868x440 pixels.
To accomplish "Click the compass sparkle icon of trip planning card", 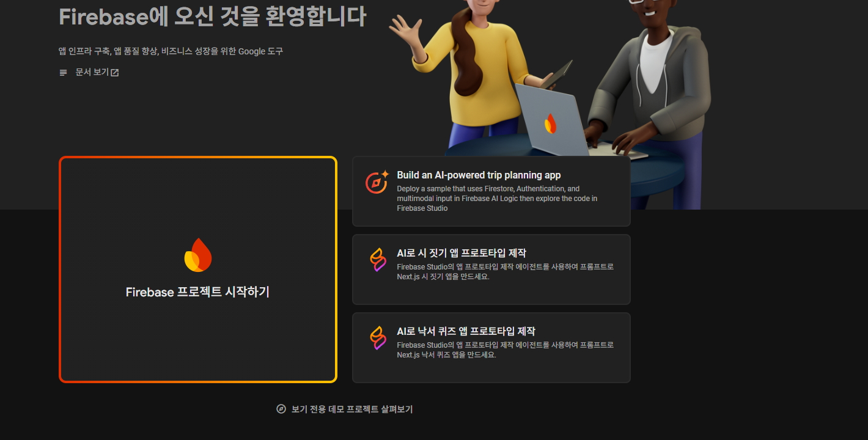I will [377, 182].
